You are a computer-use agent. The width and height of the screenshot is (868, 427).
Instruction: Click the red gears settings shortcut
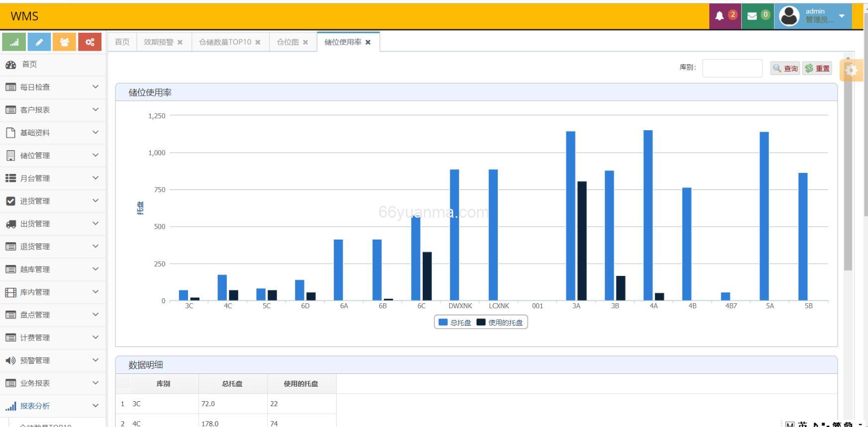(x=90, y=42)
